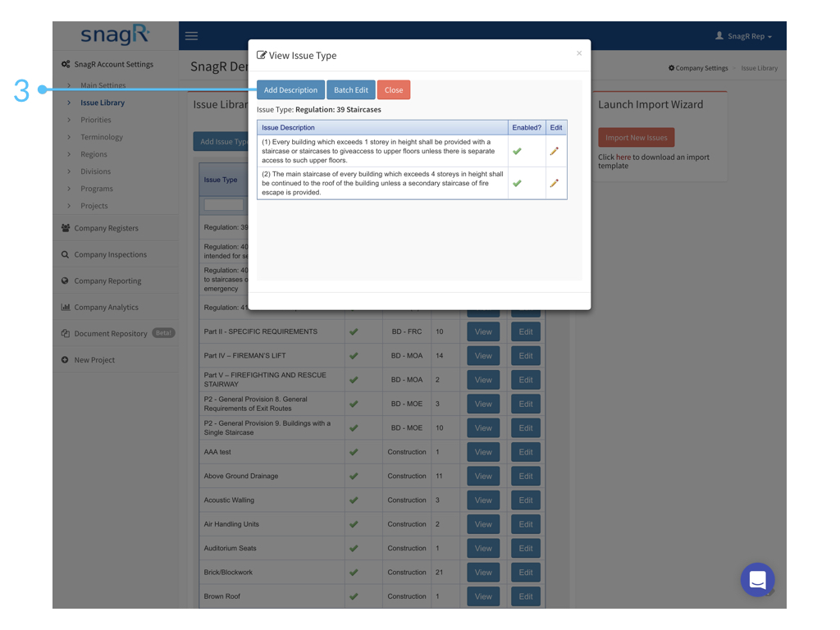Expand the Divisions chevron
Viewport: 840px width, 630px height.
[69, 171]
